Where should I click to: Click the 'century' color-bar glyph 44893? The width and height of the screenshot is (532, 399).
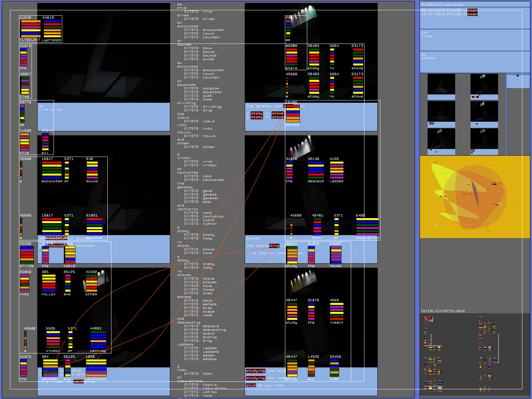(98, 339)
